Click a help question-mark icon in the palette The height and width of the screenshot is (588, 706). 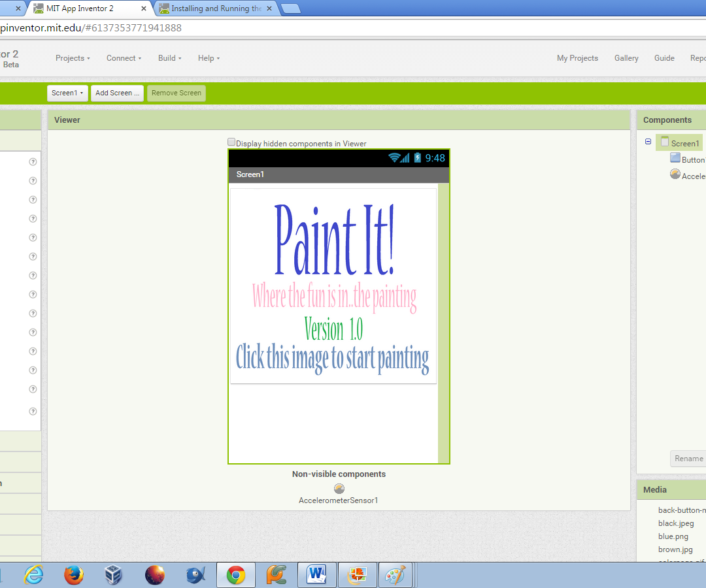coord(33,161)
